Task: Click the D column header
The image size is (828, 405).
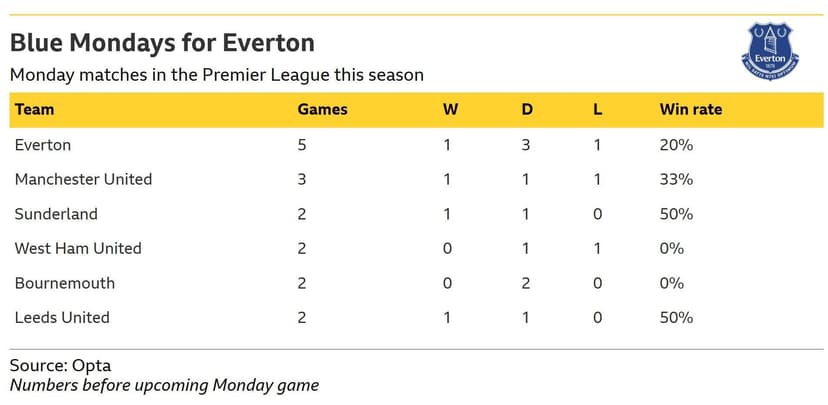Action: click(526, 110)
